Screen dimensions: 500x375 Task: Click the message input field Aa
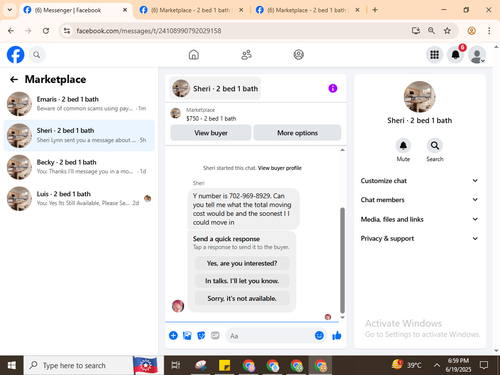click(276, 336)
